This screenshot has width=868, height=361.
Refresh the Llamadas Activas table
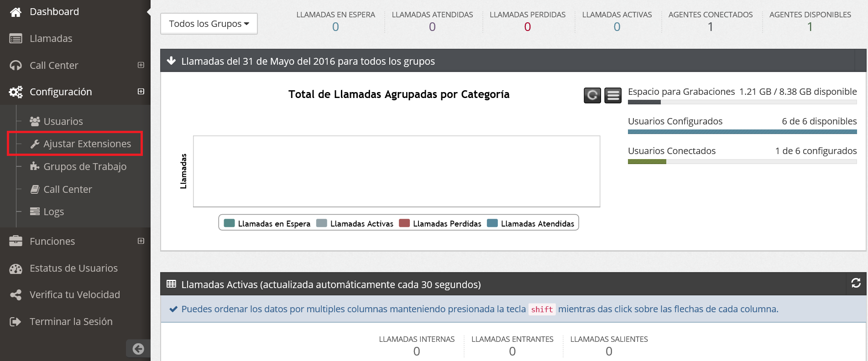(856, 283)
